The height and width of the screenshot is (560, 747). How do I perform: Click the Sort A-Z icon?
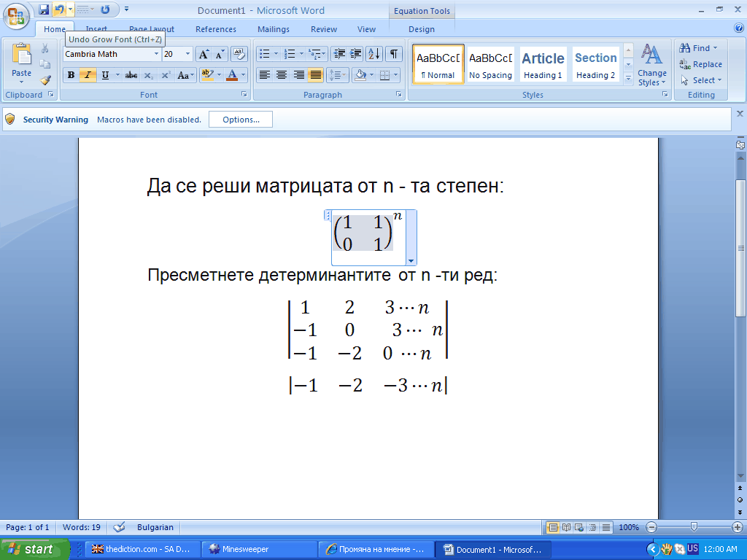374,54
